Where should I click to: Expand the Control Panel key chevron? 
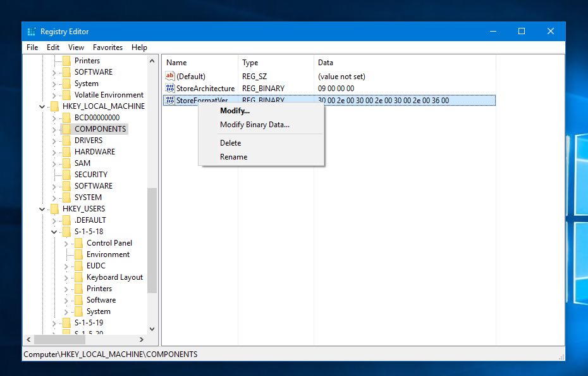point(66,243)
